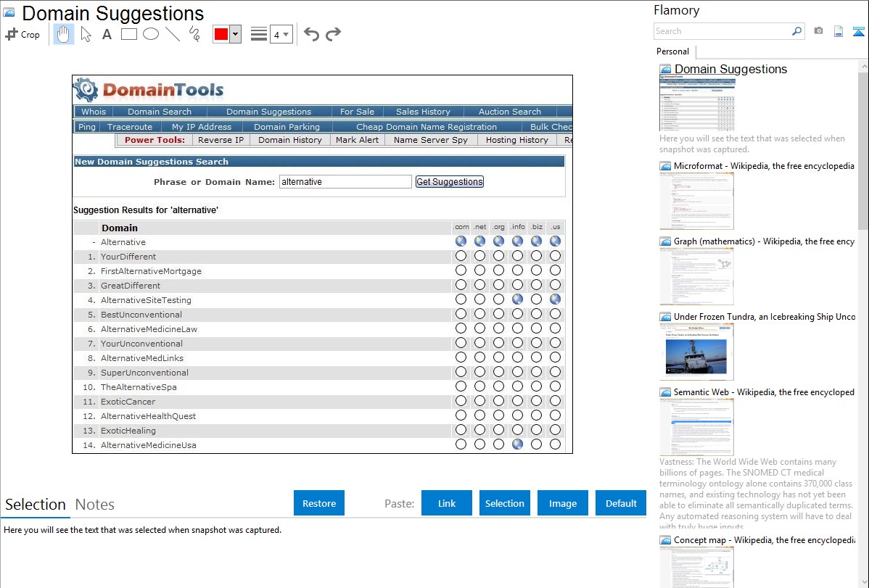
Task: Open the Sales History menu item
Action: pos(423,112)
